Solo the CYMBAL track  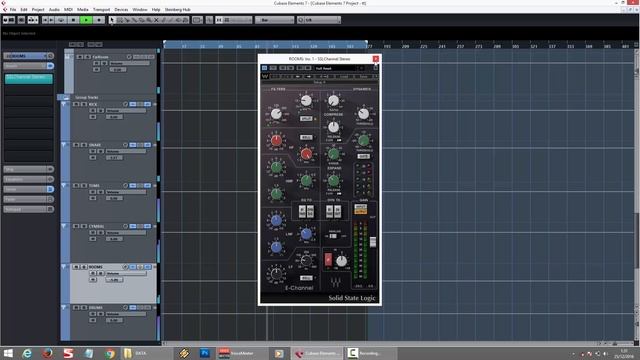[x=84, y=226]
